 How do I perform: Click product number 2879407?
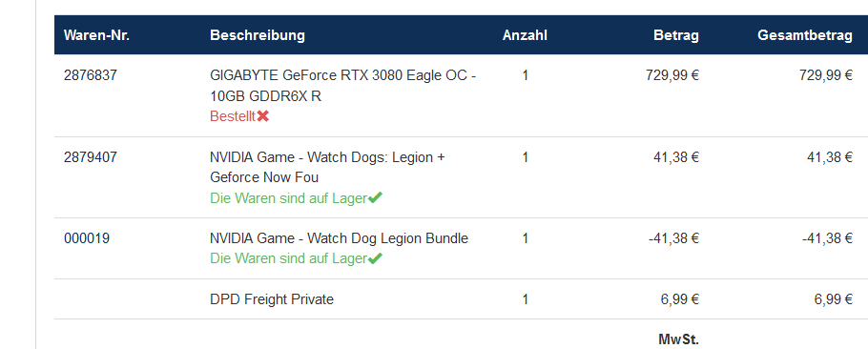tap(91, 157)
